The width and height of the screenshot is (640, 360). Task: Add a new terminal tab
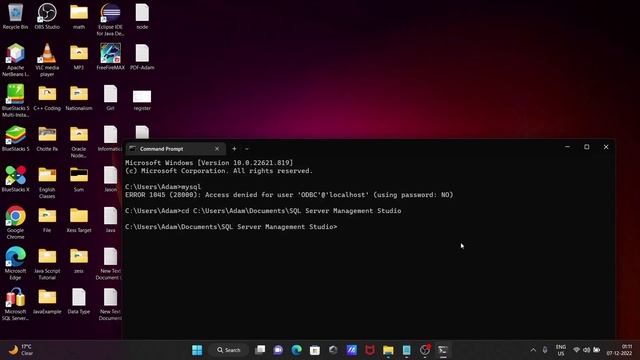click(234, 149)
